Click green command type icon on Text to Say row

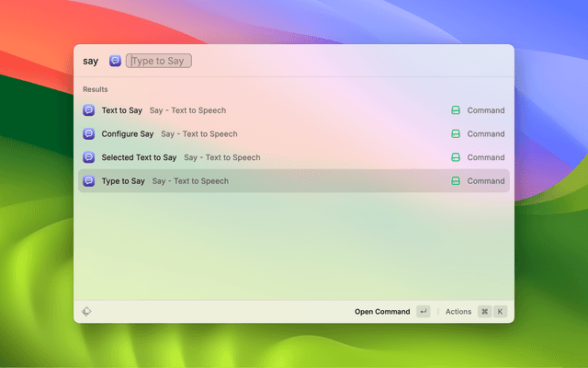(x=455, y=110)
